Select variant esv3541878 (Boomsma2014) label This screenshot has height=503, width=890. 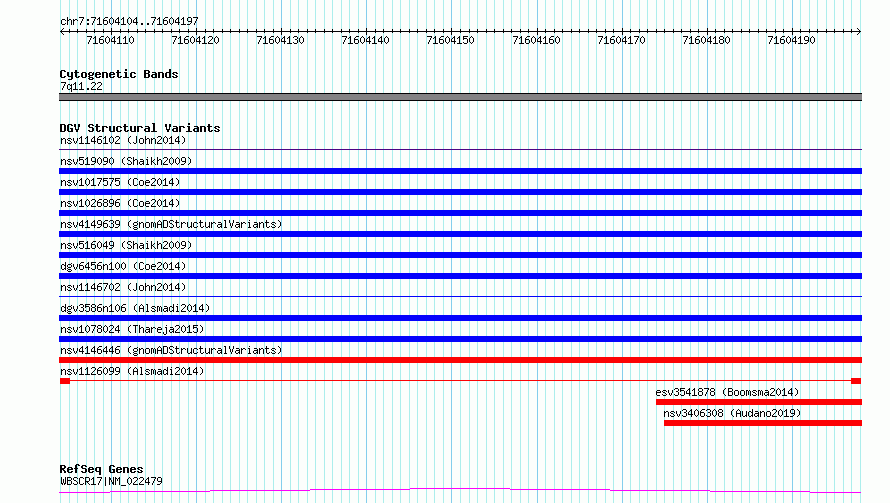coord(727,392)
